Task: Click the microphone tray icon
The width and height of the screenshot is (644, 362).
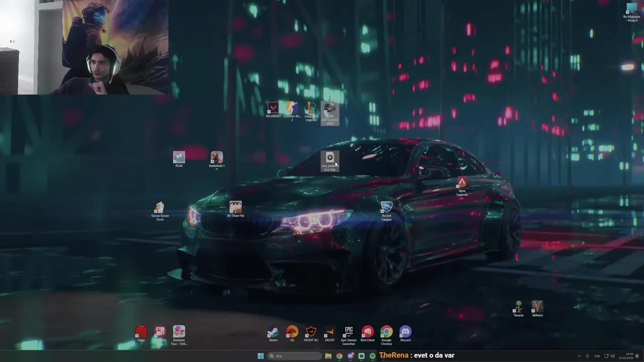Action: coord(587,356)
